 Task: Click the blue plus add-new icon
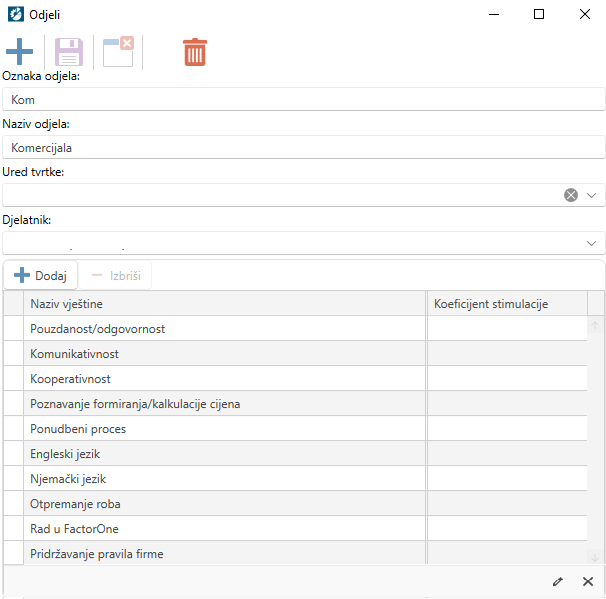click(x=19, y=52)
